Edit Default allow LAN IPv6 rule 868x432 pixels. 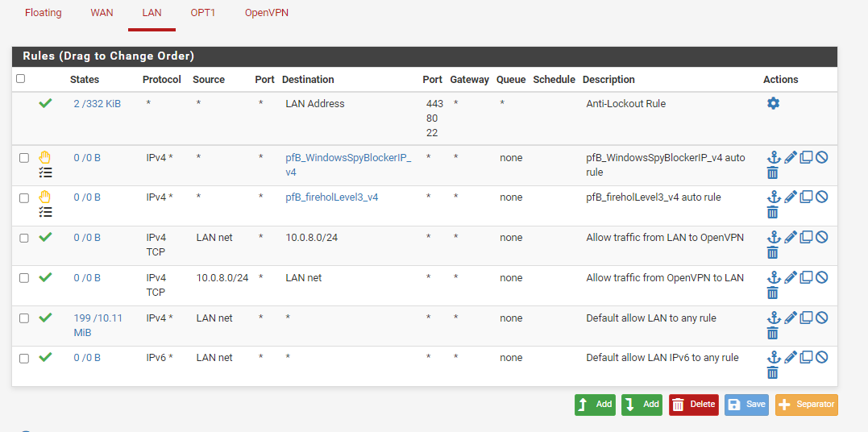791,357
